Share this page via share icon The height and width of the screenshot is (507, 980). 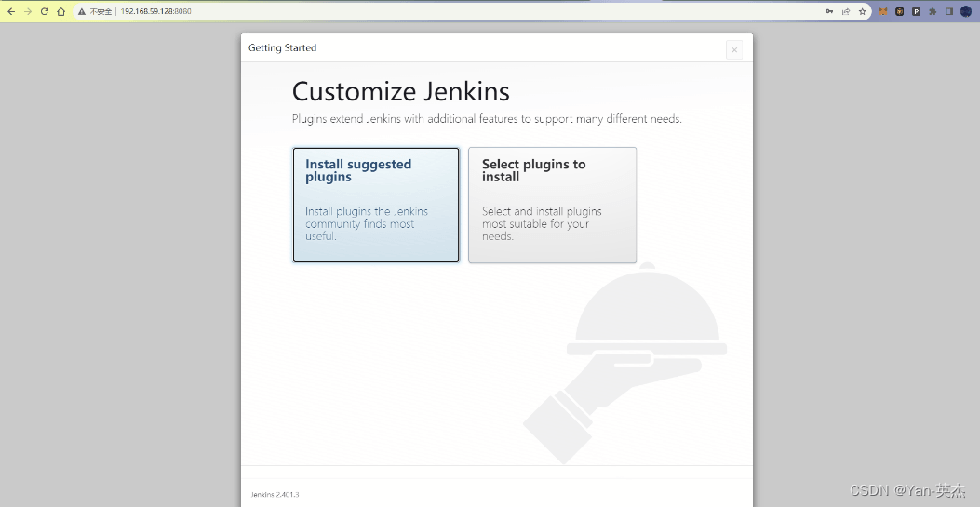point(846,11)
